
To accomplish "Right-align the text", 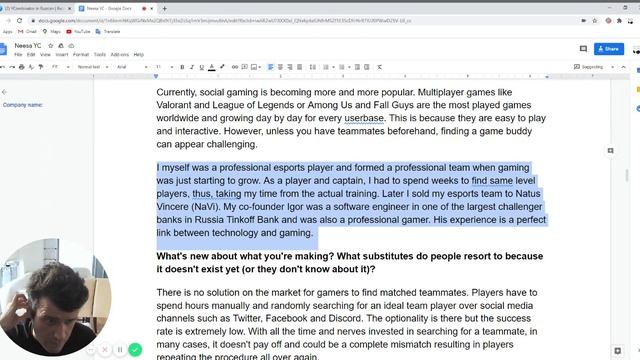I will tap(290, 67).
